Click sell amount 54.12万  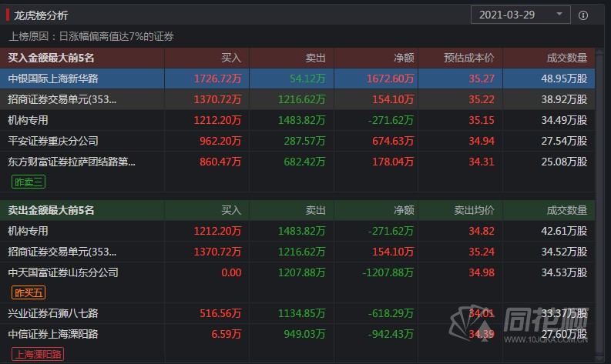tap(307, 78)
